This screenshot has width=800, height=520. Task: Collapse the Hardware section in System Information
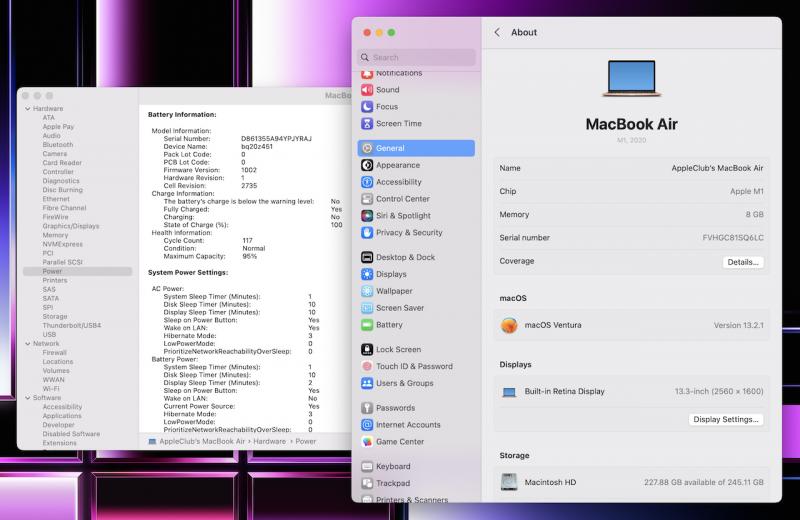(28, 109)
